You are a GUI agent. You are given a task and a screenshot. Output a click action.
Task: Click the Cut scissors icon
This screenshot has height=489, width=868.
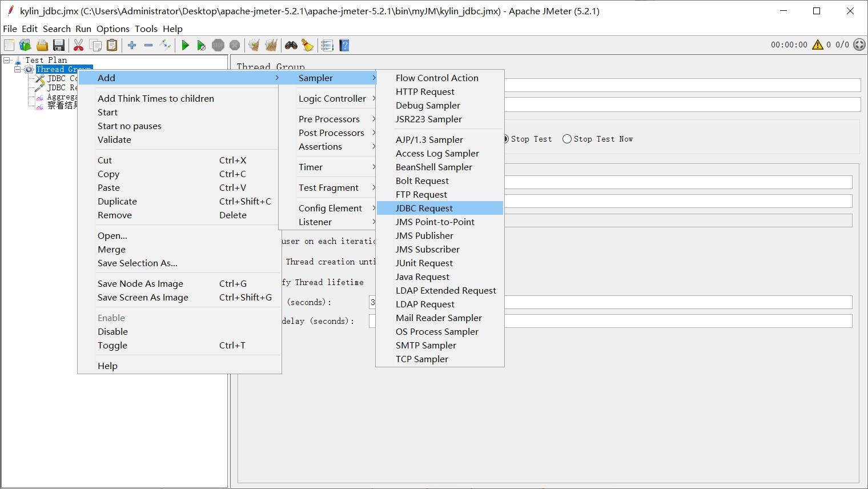coord(79,45)
